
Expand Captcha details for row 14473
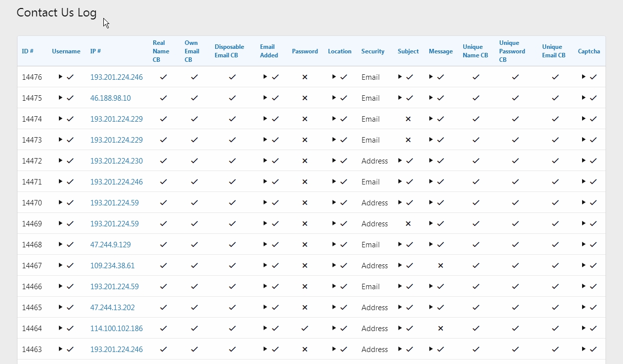(x=584, y=140)
